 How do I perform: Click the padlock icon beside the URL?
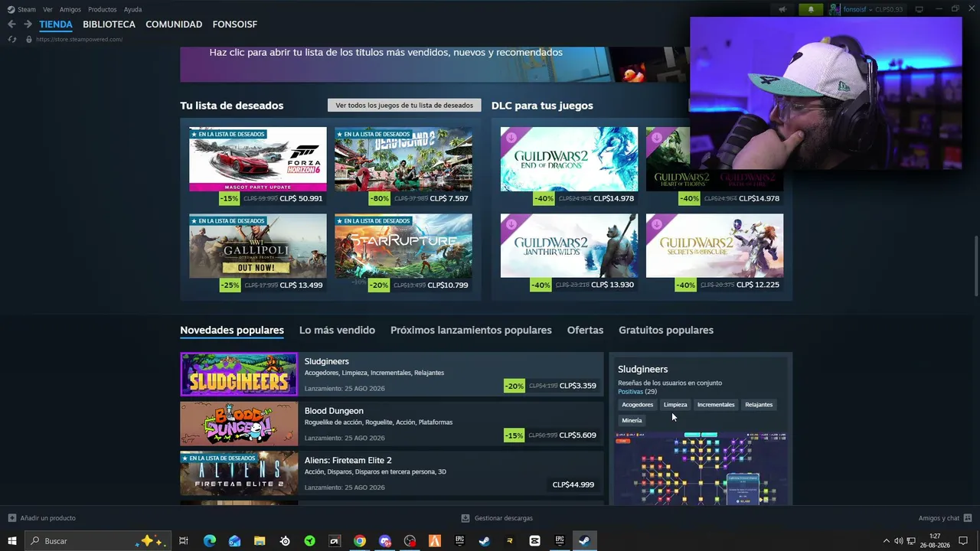point(29,39)
